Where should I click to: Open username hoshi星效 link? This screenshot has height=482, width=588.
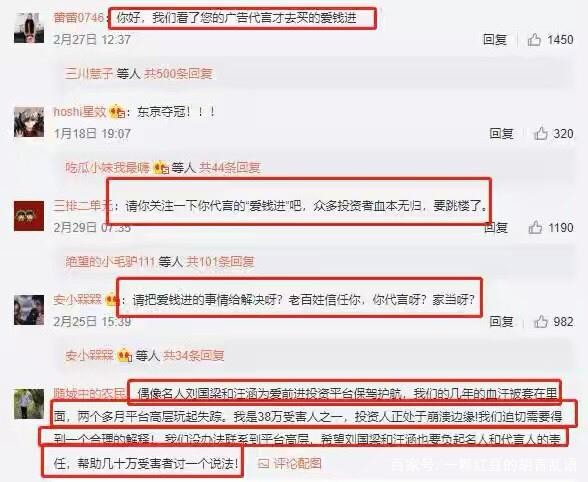(x=80, y=112)
